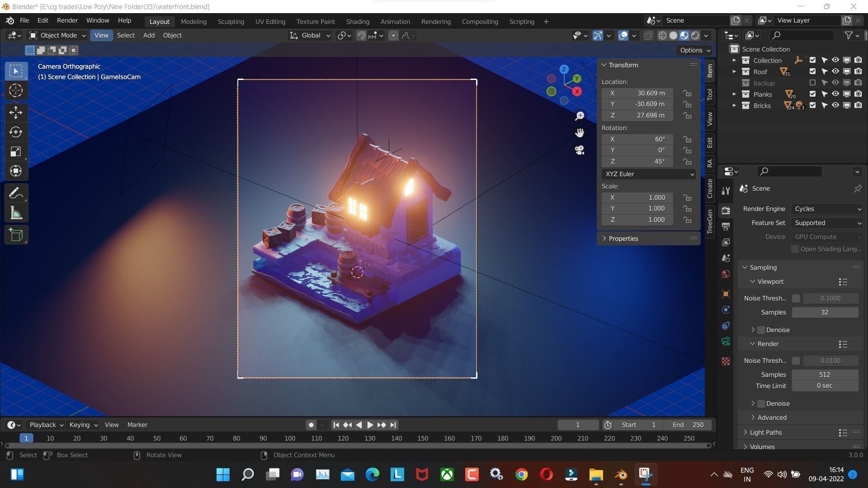Activate the Annotate pencil tool
The width and height of the screenshot is (868, 488).
coord(16,193)
